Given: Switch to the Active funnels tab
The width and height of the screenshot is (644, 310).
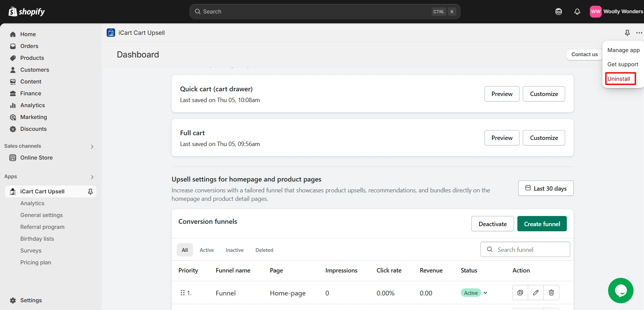Looking at the screenshot, I should click(x=207, y=250).
